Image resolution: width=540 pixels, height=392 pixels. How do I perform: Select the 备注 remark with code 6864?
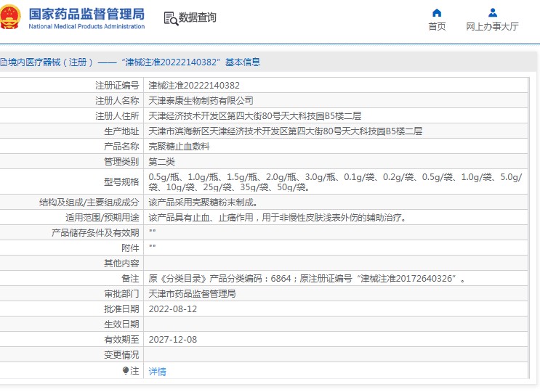(307, 279)
